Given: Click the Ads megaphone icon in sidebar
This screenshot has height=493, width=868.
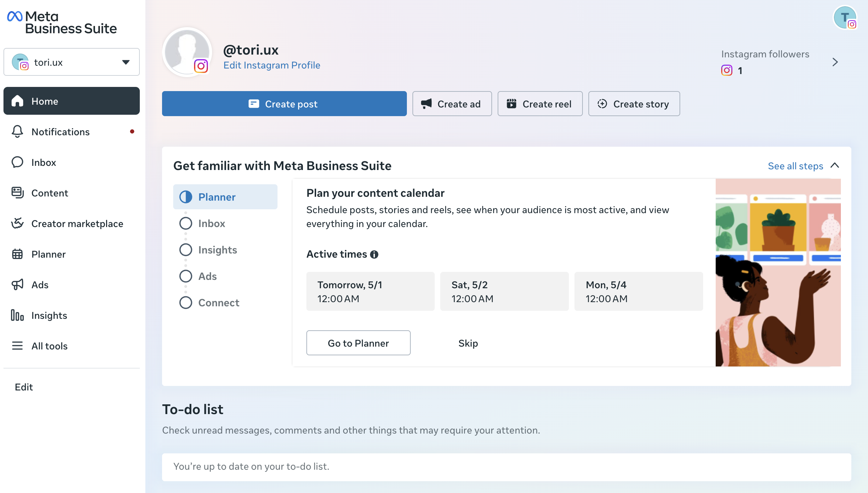Looking at the screenshot, I should 17,285.
